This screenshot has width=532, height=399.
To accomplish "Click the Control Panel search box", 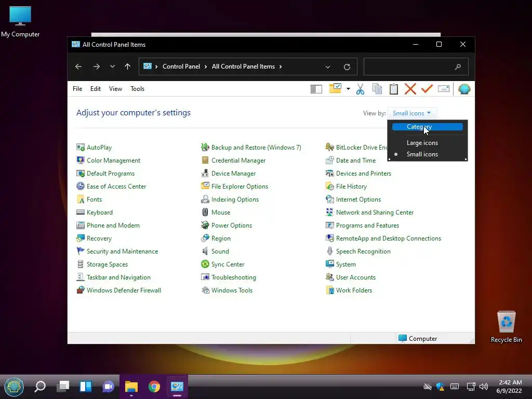I will point(416,66).
